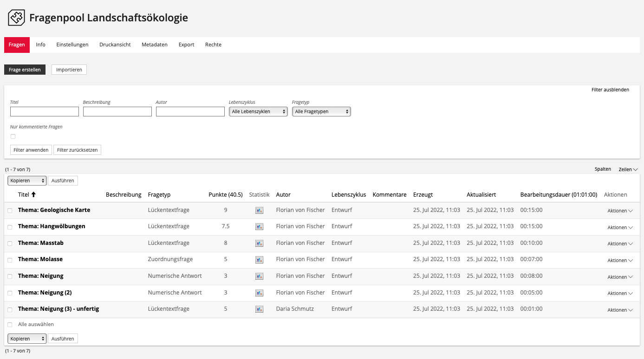The height and width of the screenshot is (359, 644).
Task: Enable the Nur kommentierte Fragen checkbox
Action: [13, 136]
